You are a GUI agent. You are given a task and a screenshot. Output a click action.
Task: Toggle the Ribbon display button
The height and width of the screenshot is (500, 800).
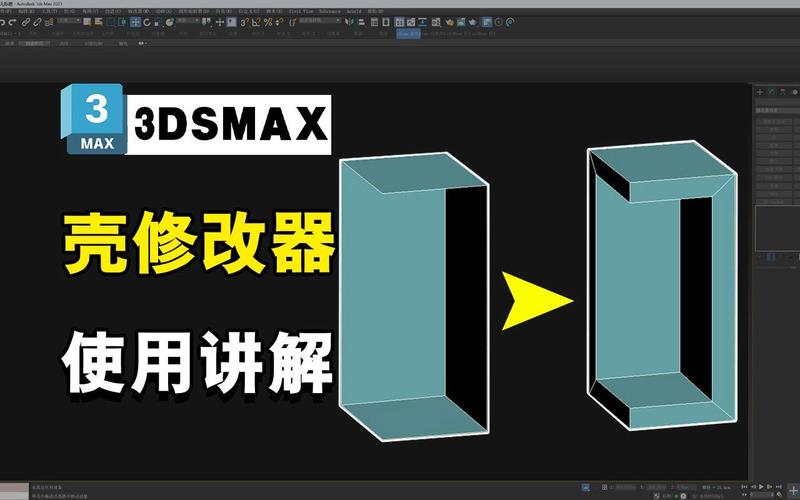tap(399, 22)
